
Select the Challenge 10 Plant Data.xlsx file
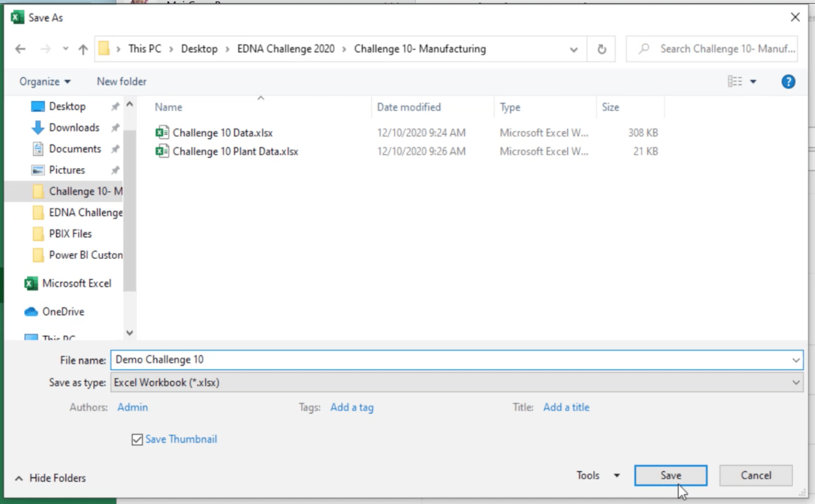click(235, 151)
